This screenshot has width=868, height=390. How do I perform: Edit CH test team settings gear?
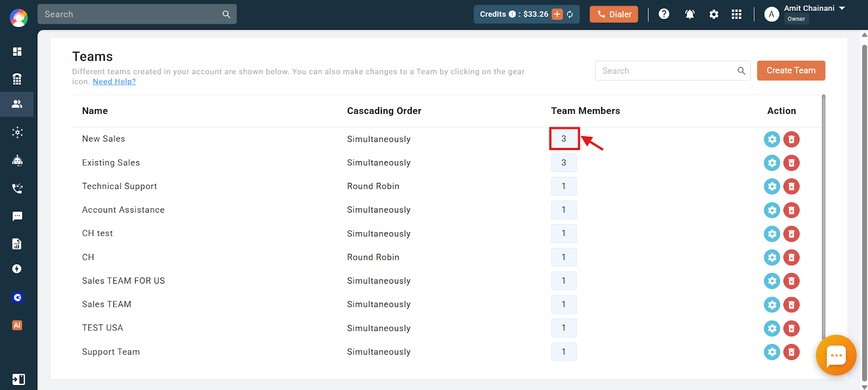[x=772, y=234]
